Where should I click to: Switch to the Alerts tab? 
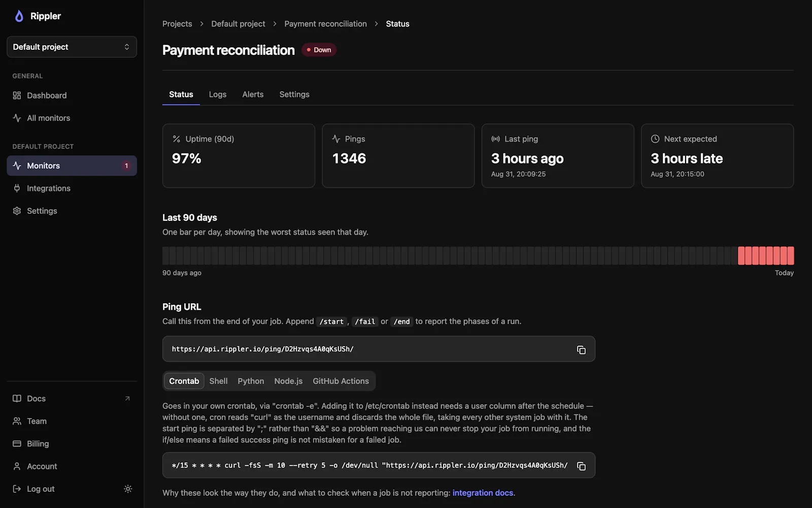pyautogui.click(x=253, y=94)
